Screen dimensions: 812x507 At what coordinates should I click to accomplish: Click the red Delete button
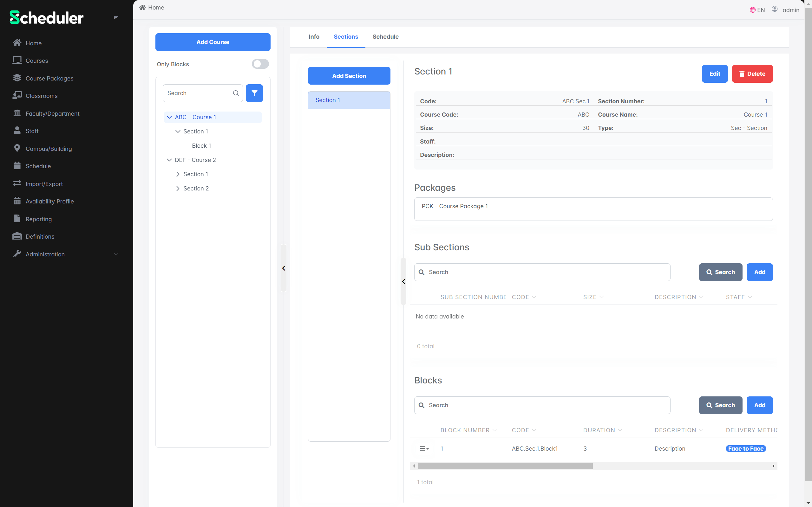(x=752, y=74)
